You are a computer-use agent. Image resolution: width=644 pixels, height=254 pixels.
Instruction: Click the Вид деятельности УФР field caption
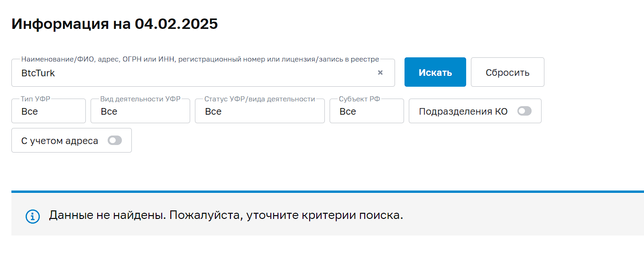click(140, 99)
